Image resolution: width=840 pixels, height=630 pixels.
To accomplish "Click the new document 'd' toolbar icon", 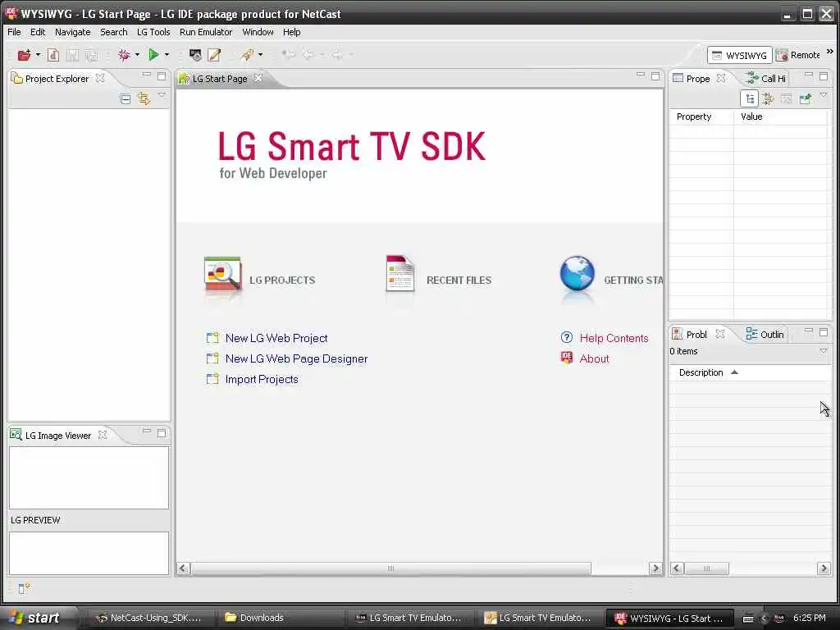I will pyautogui.click(x=53, y=55).
